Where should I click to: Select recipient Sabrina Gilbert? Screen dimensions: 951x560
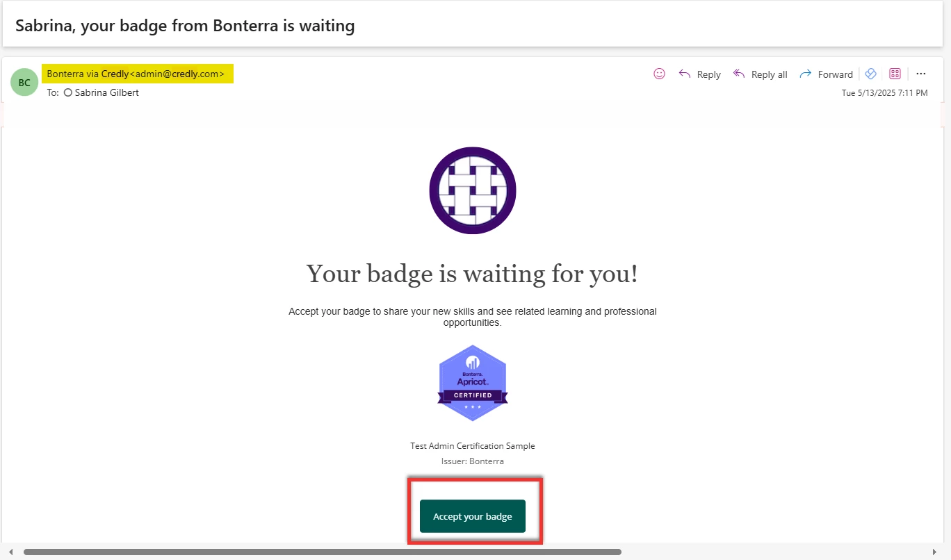tap(106, 92)
